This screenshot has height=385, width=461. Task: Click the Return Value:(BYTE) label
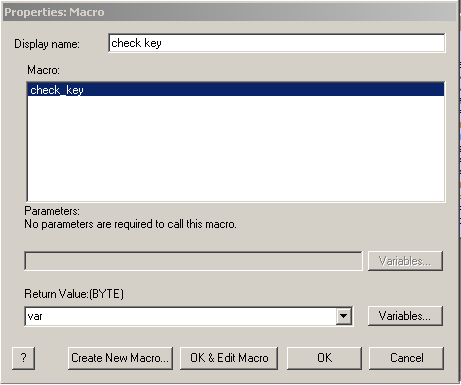[x=74, y=294]
